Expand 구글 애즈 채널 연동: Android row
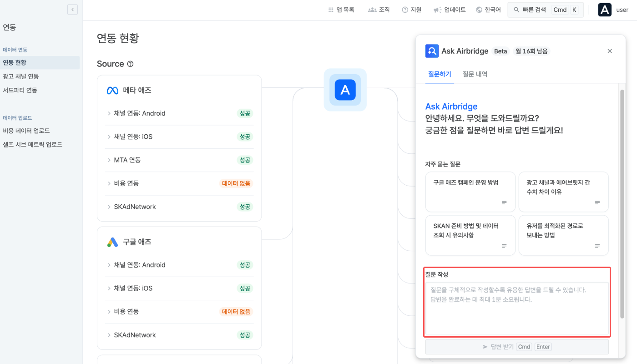This screenshot has width=637, height=364. [179, 265]
